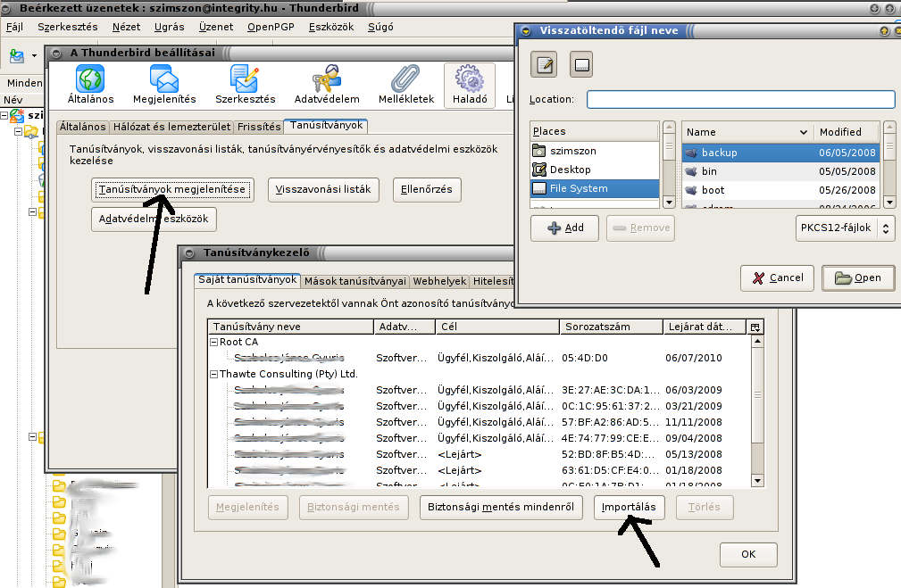901x588 pixels.
Task: Open the PKCS12-fájlok file type dropdown
Action: point(845,228)
